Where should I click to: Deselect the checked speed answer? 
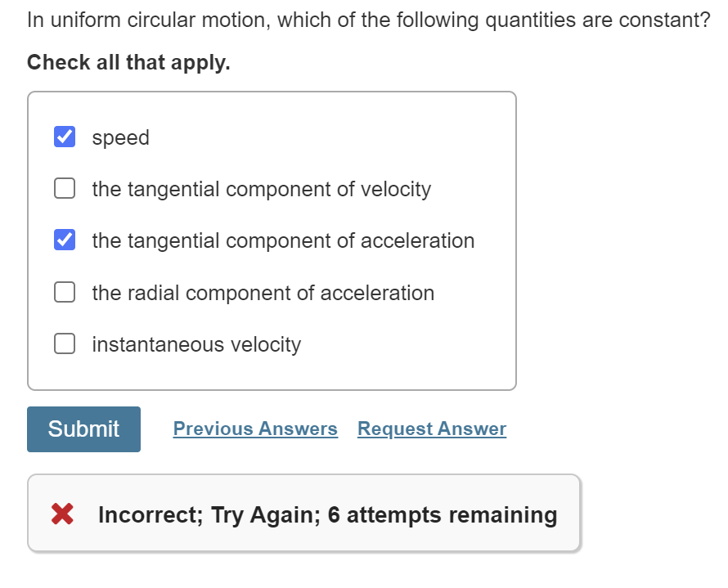[x=64, y=137]
